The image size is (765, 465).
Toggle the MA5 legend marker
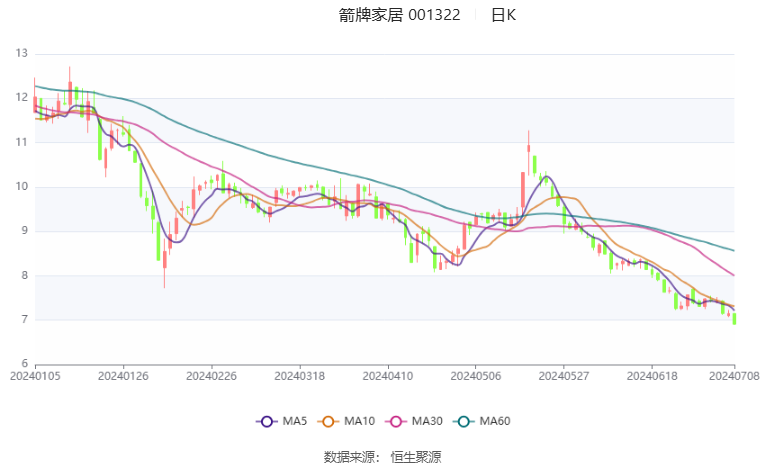pyautogui.click(x=266, y=422)
